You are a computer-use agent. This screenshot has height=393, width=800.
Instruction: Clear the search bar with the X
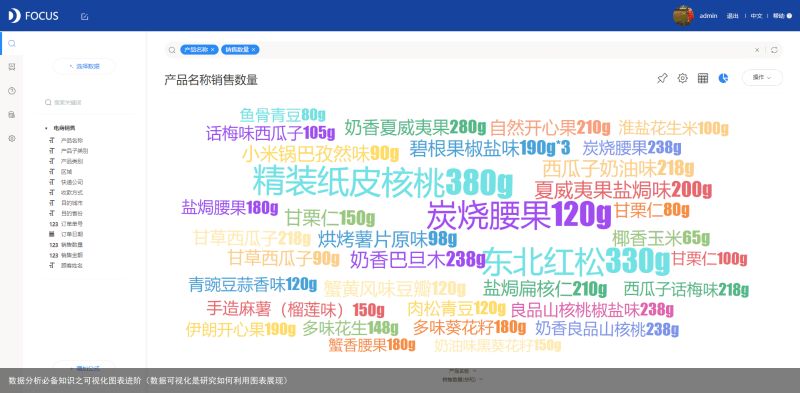coord(757,50)
